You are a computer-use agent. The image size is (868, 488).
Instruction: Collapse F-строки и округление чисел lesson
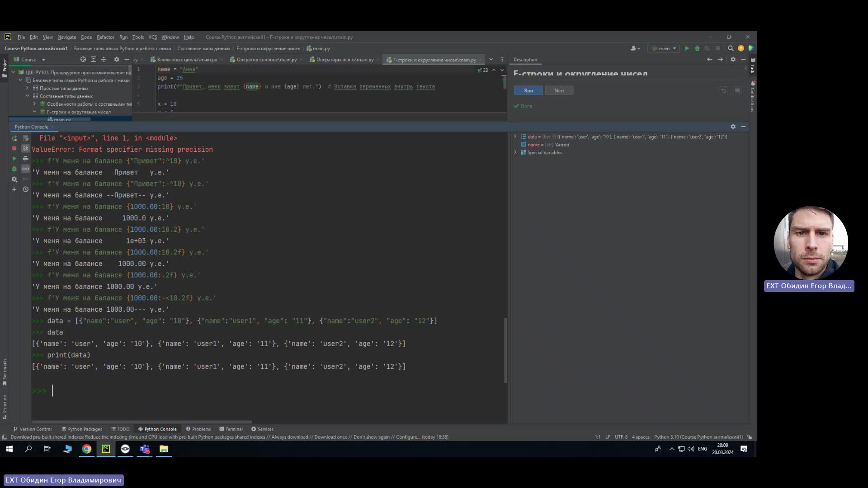click(x=34, y=112)
